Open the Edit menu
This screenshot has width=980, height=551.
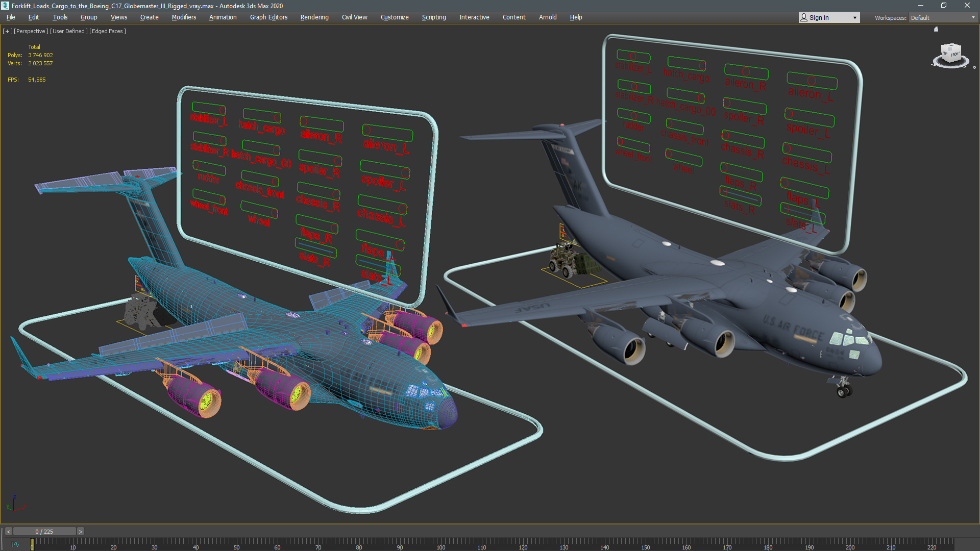(x=34, y=17)
